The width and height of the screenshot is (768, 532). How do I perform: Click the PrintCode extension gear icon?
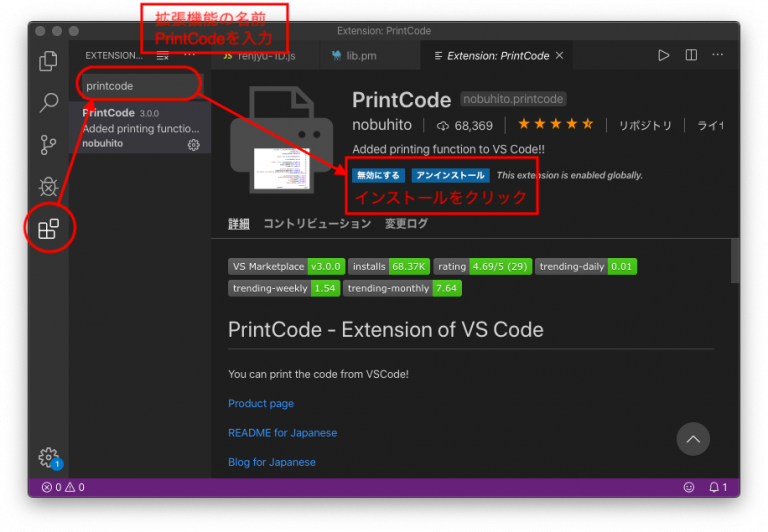194,144
